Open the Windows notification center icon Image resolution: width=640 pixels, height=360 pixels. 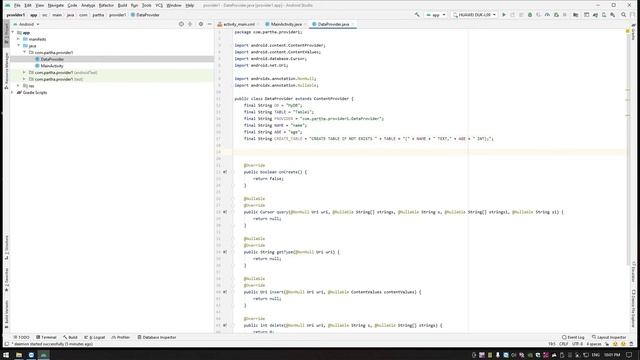coord(629,355)
